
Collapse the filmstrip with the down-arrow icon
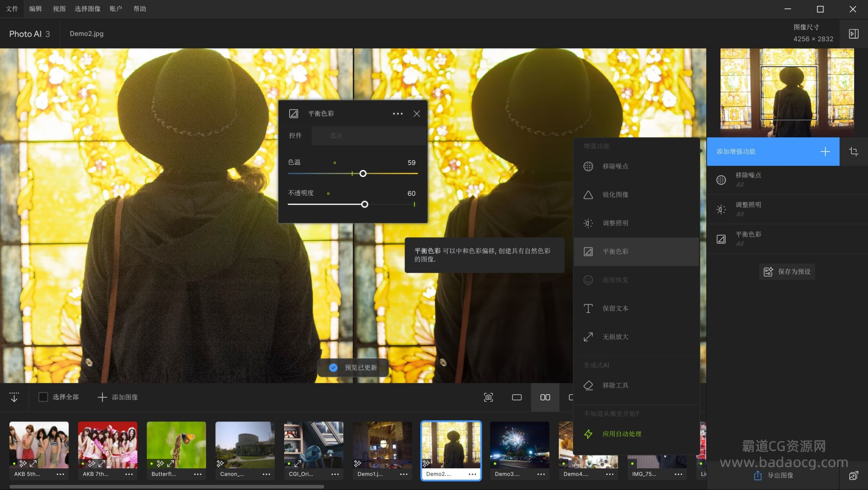14,397
